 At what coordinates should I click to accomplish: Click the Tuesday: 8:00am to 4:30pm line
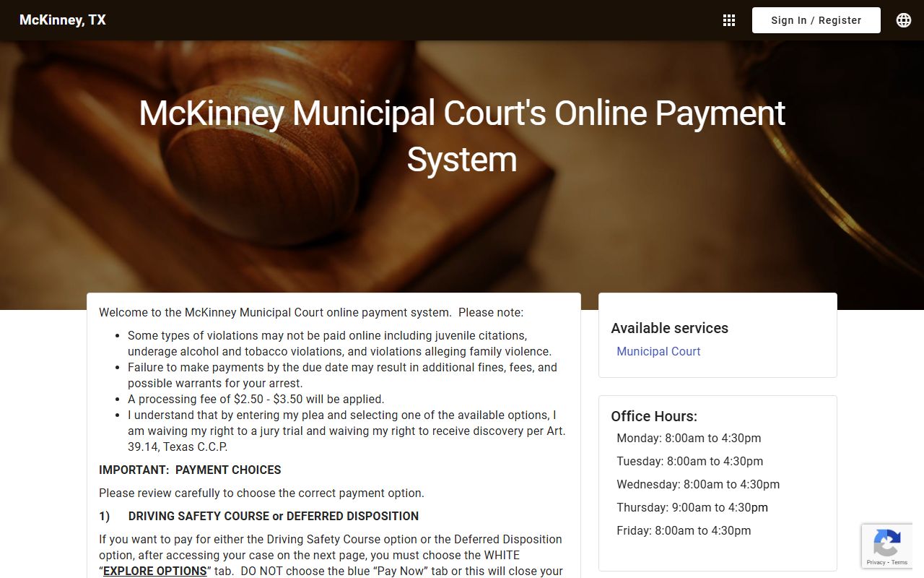tap(689, 461)
